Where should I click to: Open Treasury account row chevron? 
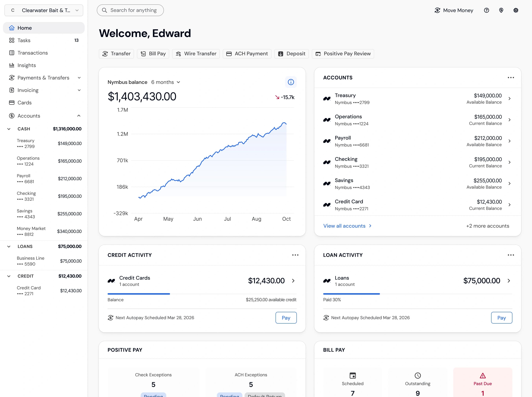[509, 99]
